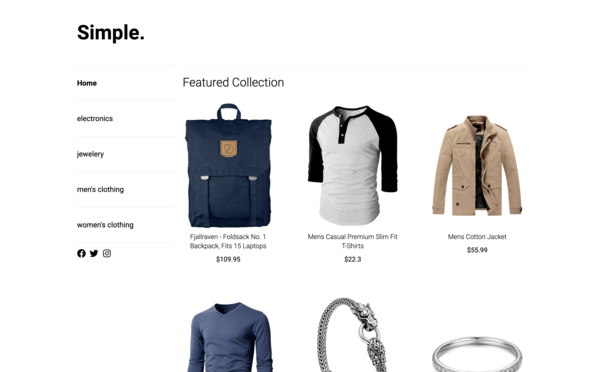This screenshot has height=372, width=600.
Task: Click the $55.99 jacket price
Action: click(x=477, y=250)
